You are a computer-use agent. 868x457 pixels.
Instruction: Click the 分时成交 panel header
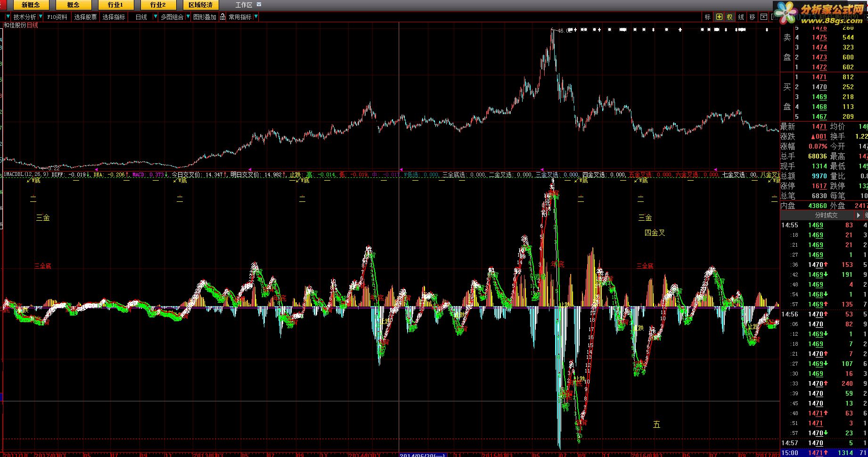(827, 215)
